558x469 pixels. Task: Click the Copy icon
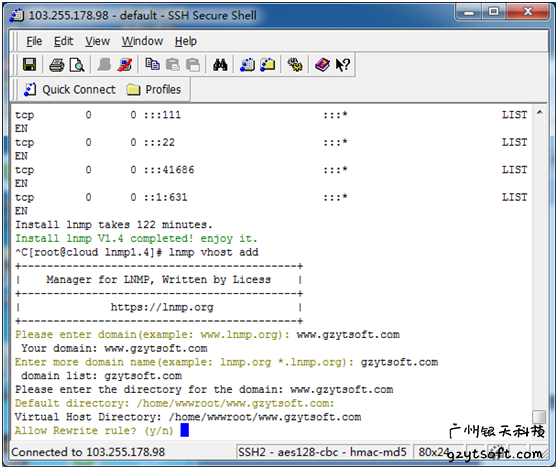(152, 64)
